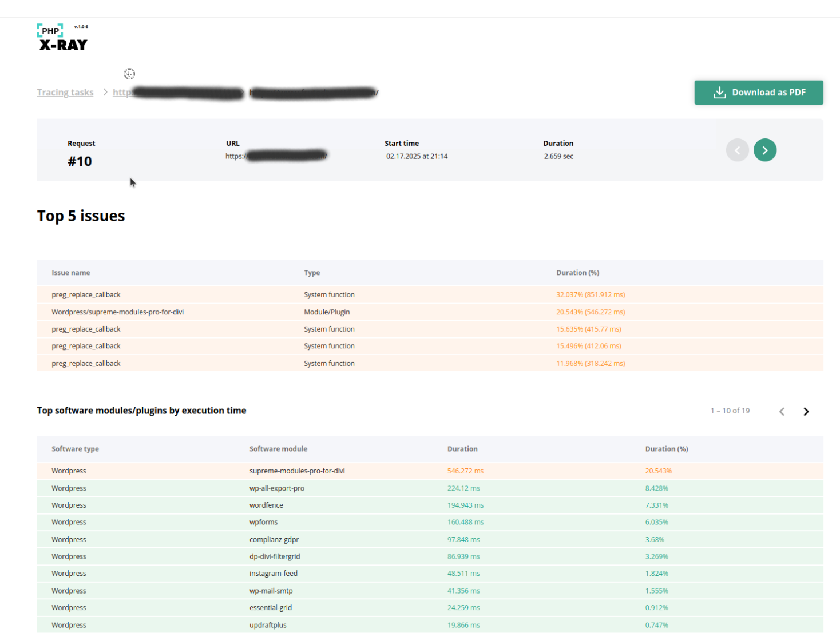The image size is (840, 641).
Task: Click the PHP X-RAY logo
Action: coord(63,38)
